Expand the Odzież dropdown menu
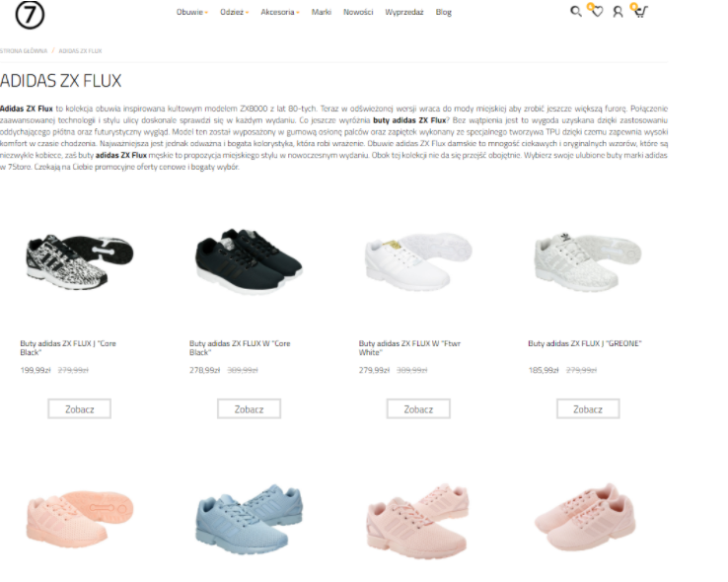Image resolution: width=728 pixels, height=582 pixels. click(235, 12)
